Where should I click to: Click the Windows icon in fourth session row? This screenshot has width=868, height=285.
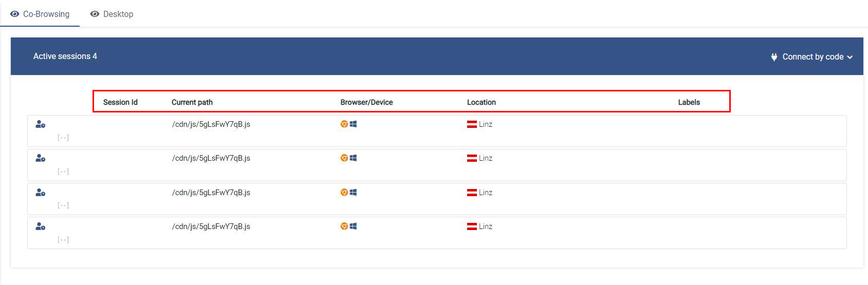(353, 226)
